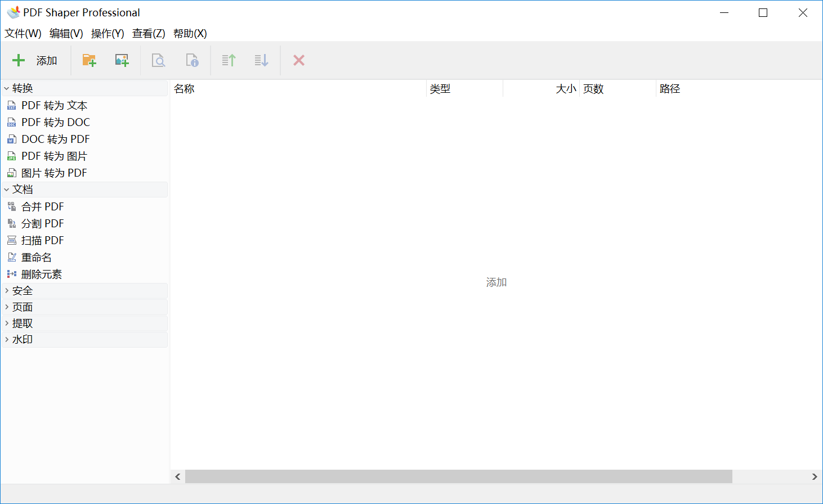Click the PDF 转为 DOC row icon
The image size is (823, 504).
[12, 123]
